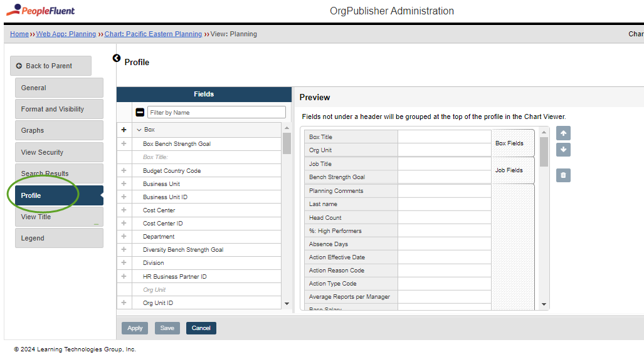Move the selected field up with the up-arrow icon
Screen dimensions: 644x362
[x=562, y=133]
